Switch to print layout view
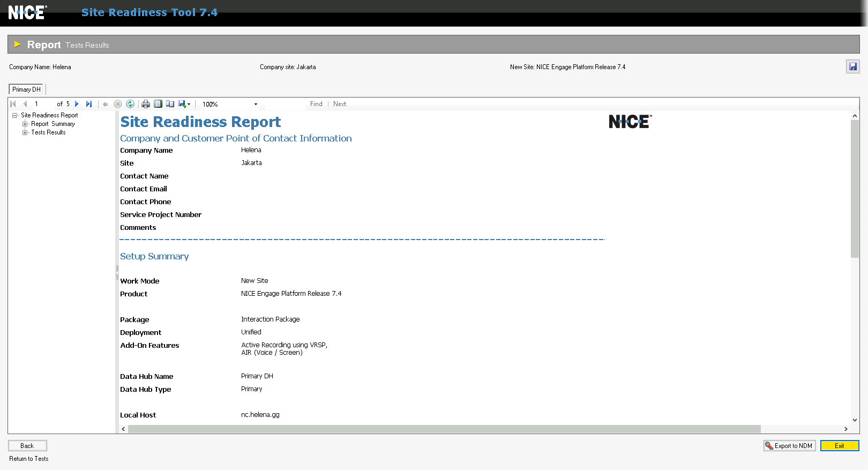868x470 pixels. (x=158, y=104)
